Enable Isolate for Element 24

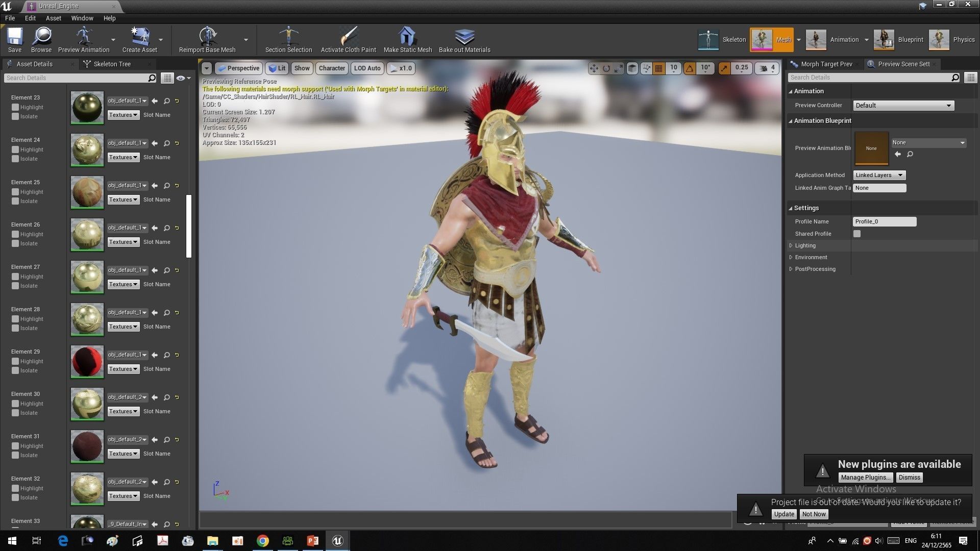(x=15, y=159)
